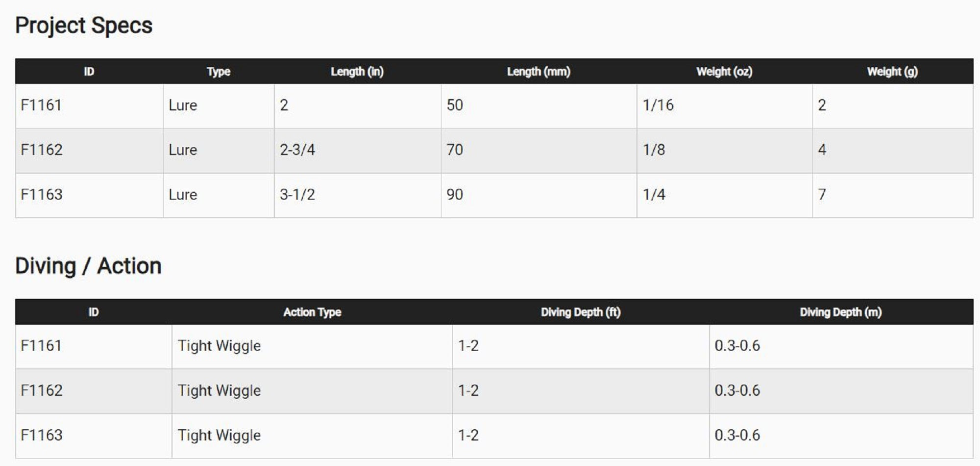Click the Lure type cell for F1163

[183, 195]
